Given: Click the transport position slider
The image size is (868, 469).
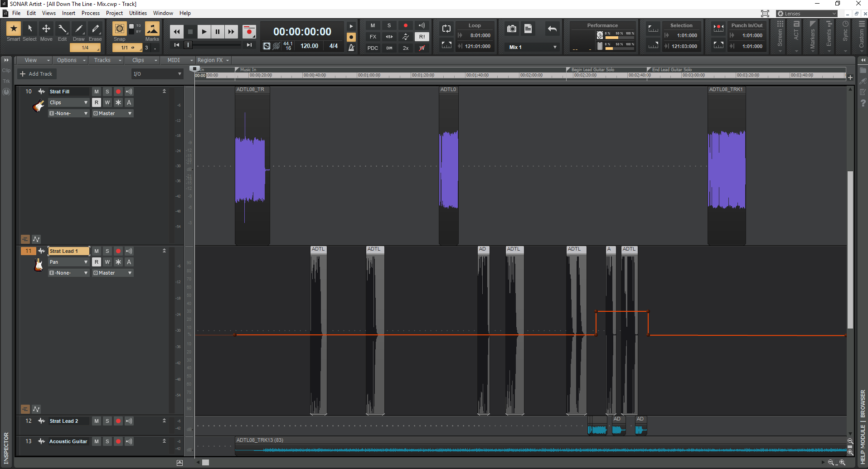Looking at the screenshot, I should [x=188, y=45].
